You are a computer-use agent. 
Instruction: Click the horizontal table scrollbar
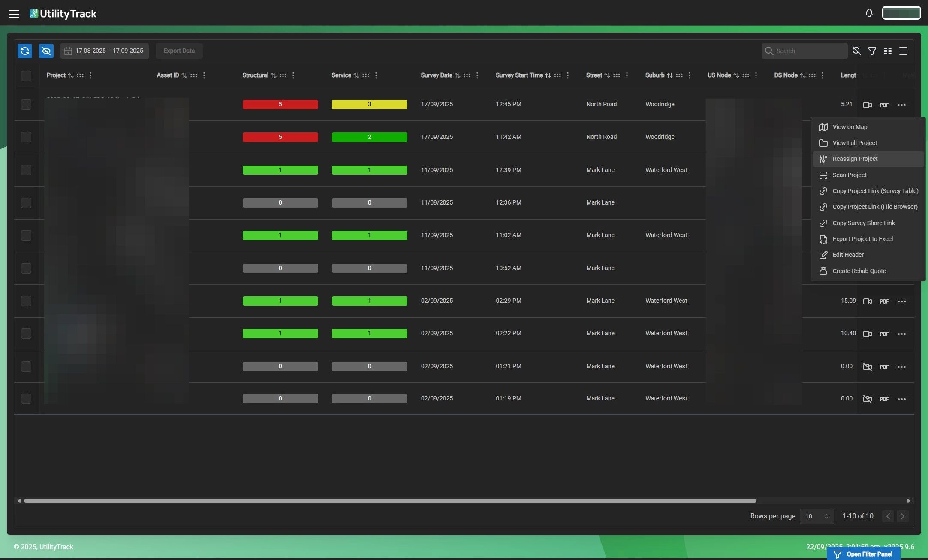tap(389, 500)
